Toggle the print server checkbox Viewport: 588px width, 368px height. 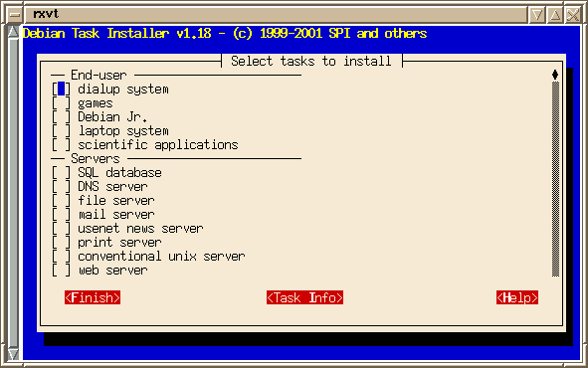coord(61,242)
